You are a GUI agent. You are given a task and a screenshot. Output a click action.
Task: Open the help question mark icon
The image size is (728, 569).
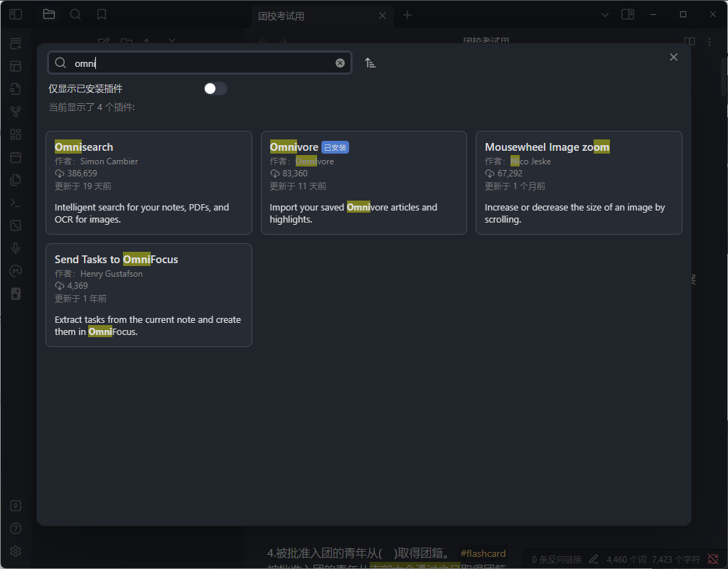click(16, 528)
